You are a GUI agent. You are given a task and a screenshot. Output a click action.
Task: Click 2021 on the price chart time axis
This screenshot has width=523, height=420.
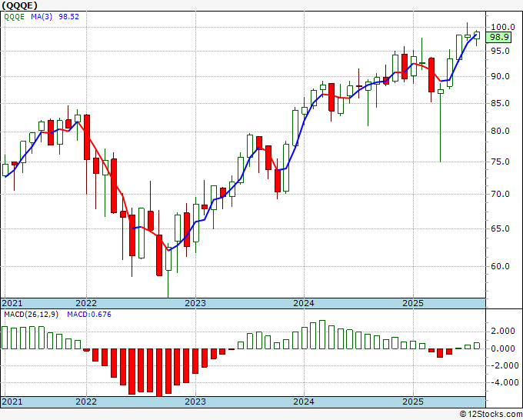pyautogui.click(x=12, y=303)
